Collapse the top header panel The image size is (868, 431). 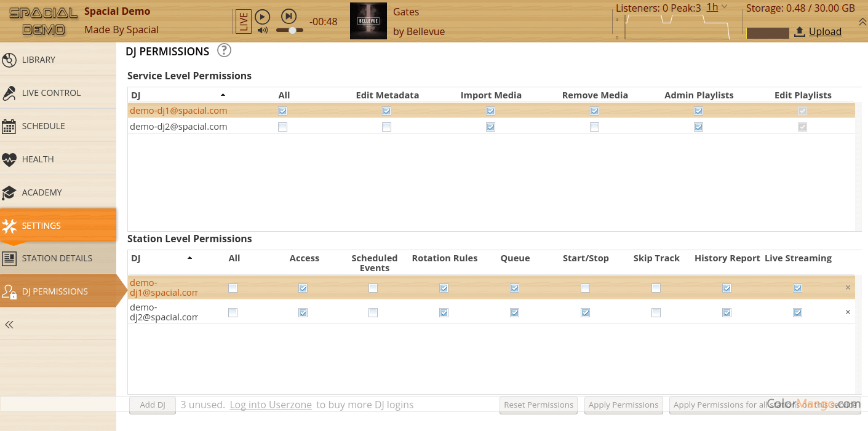(x=862, y=20)
